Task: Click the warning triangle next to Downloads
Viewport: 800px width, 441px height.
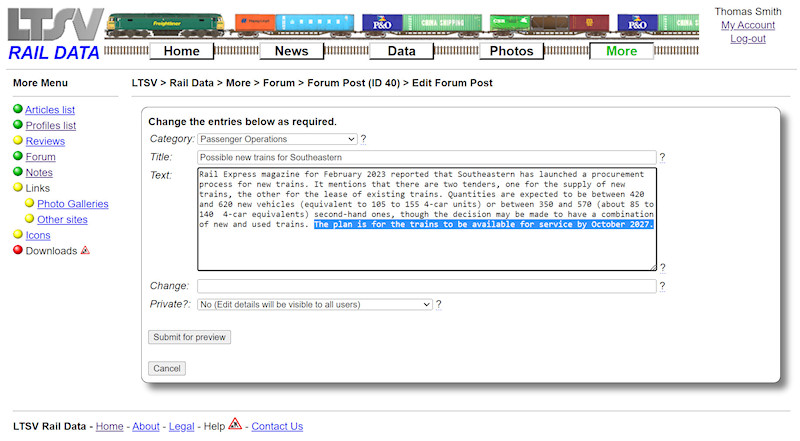Action: point(85,250)
